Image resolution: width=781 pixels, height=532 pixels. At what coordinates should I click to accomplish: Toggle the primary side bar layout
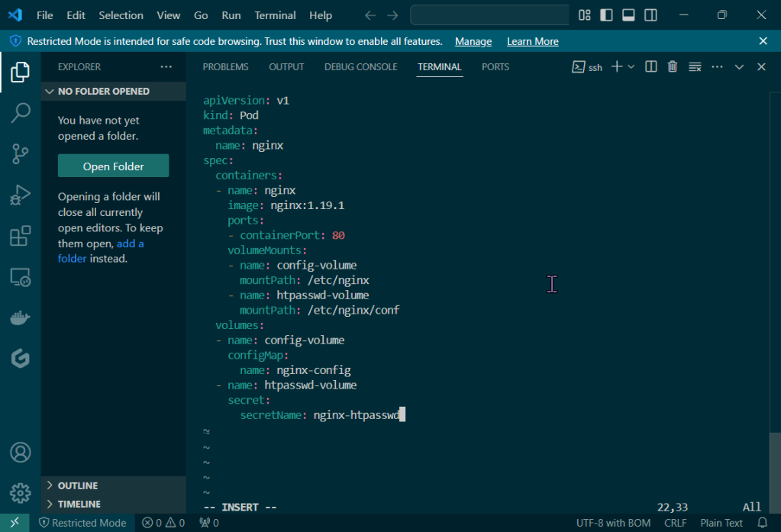pyautogui.click(x=606, y=15)
